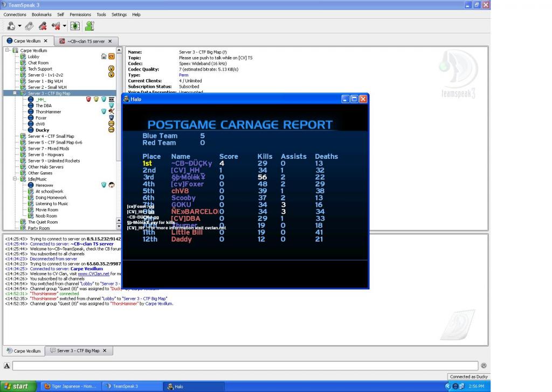Open the connect icon's dropdown arrow
The image size is (552, 392).
(20, 26)
